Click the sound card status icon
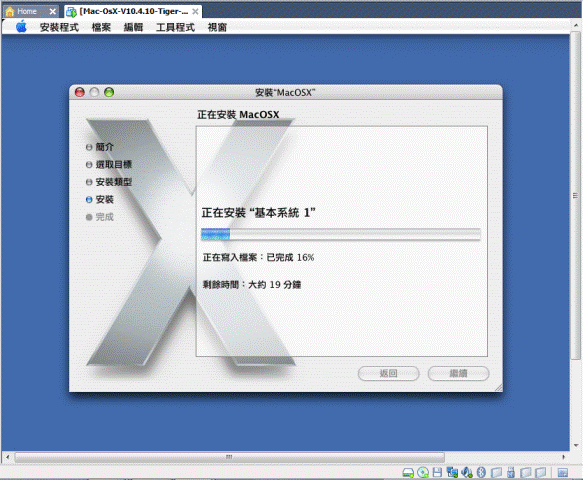 (467, 473)
